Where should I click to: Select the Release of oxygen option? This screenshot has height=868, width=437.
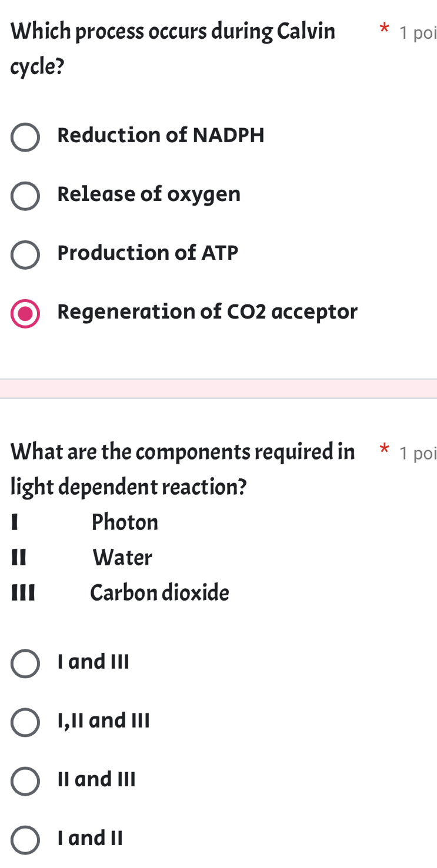[x=25, y=196]
